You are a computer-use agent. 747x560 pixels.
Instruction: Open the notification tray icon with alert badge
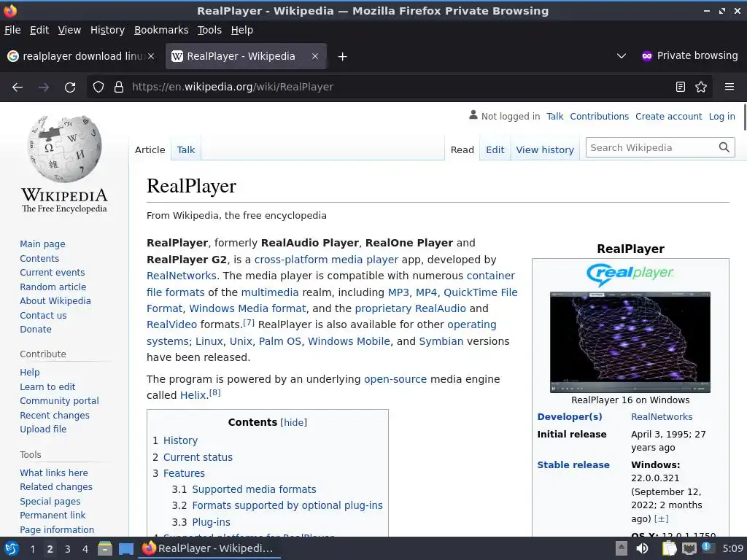coord(707,548)
